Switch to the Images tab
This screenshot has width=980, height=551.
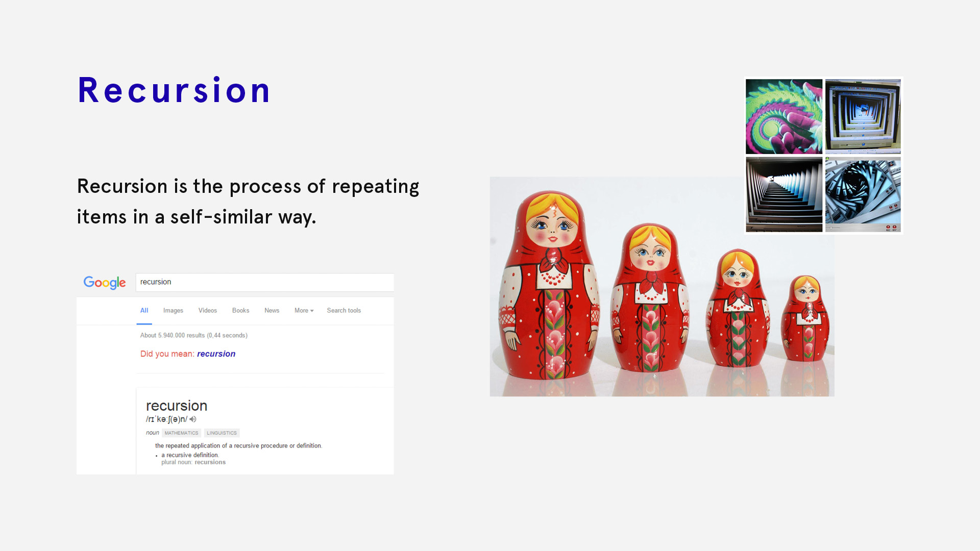(x=173, y=311)
